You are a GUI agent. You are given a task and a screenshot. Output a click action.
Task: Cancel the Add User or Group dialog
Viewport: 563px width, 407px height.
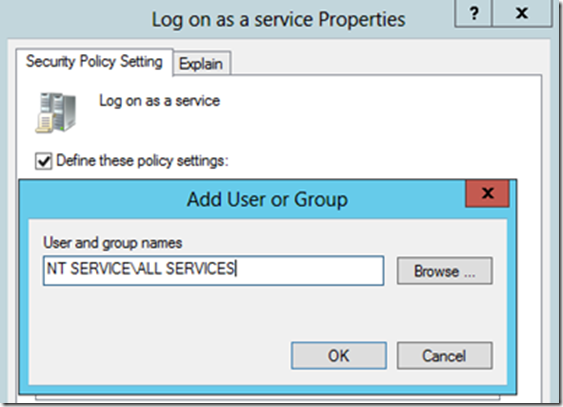click(x=445, y=356)
